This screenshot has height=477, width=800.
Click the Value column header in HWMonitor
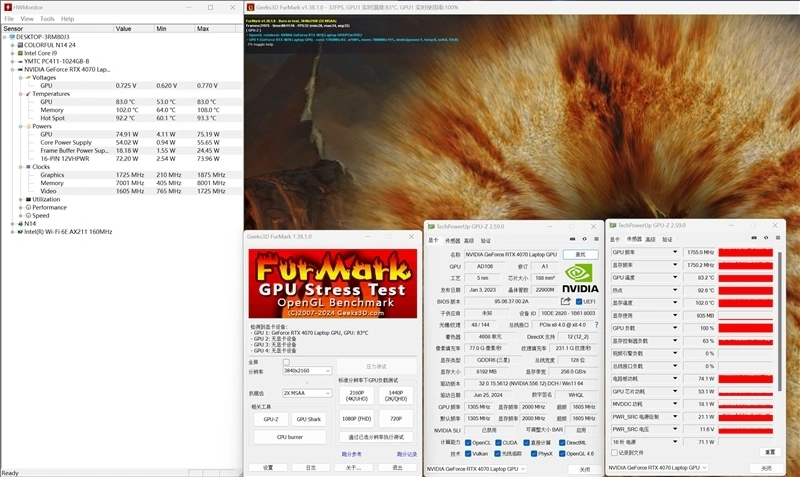tap(134, 29)
